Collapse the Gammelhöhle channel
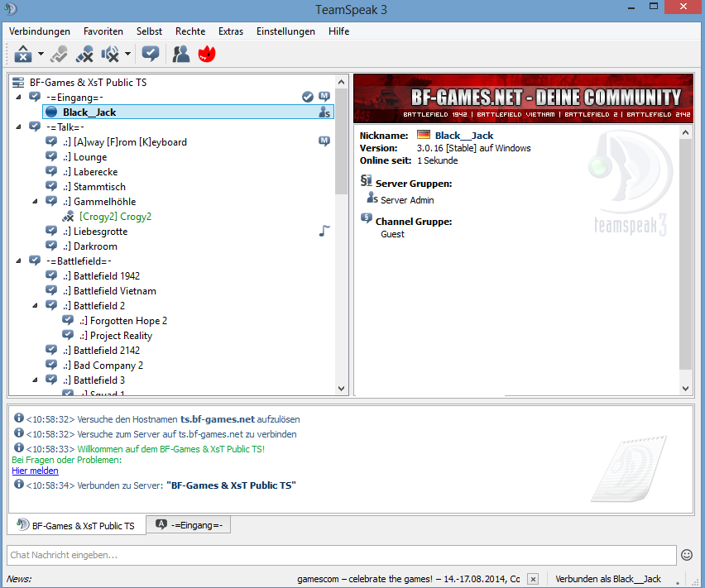Viewport: 705px width, 588px height. pos(35,201)
